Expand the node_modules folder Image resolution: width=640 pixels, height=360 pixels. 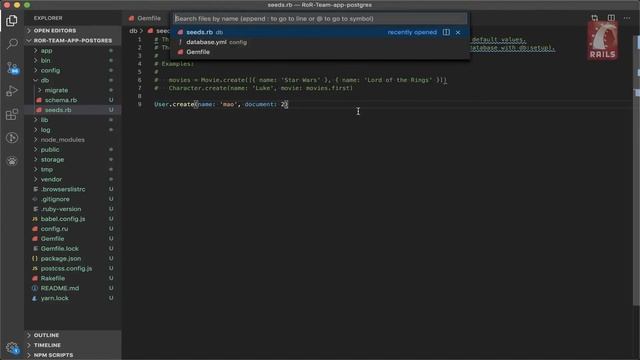(73, 140)
